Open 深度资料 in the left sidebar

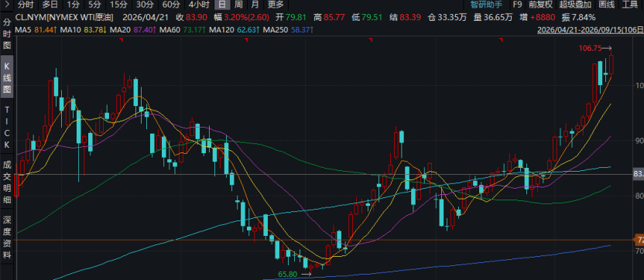coord(6,237)
